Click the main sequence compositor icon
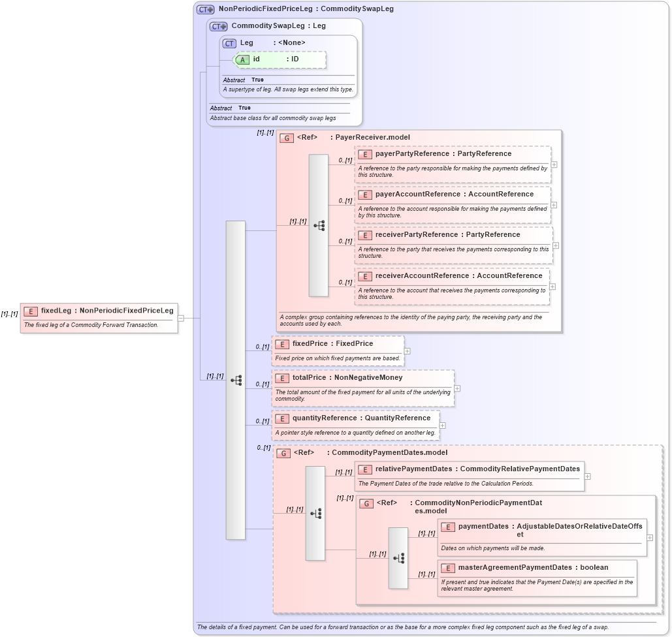 click(x=236, y=380)
